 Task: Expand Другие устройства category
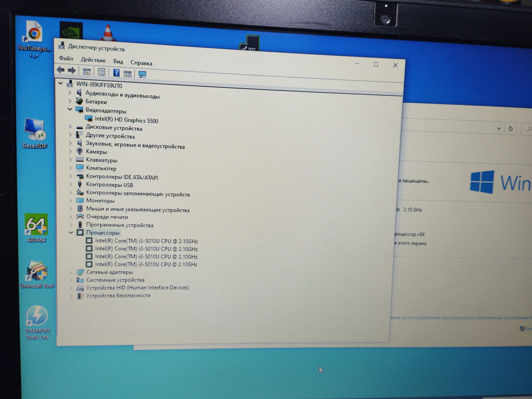70,135
